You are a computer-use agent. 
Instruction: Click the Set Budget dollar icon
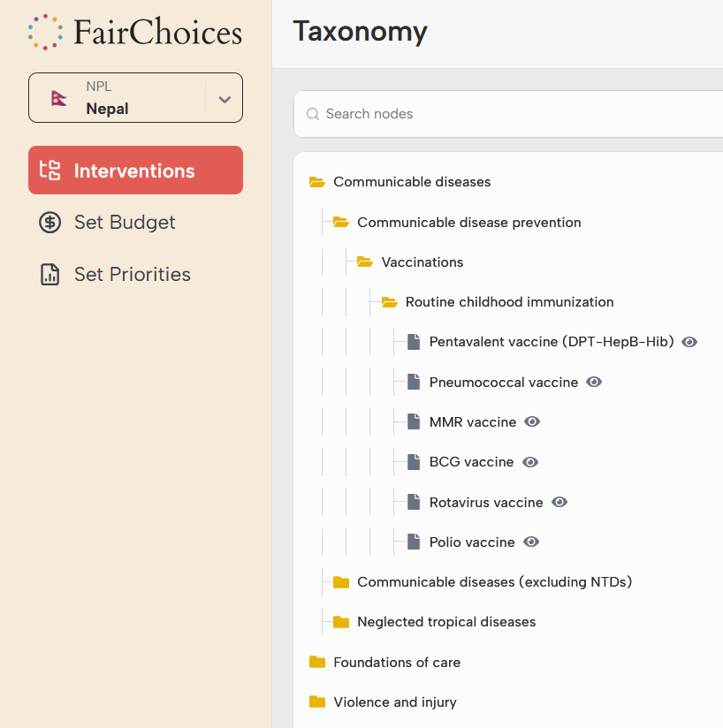click(x=50, y=223)
